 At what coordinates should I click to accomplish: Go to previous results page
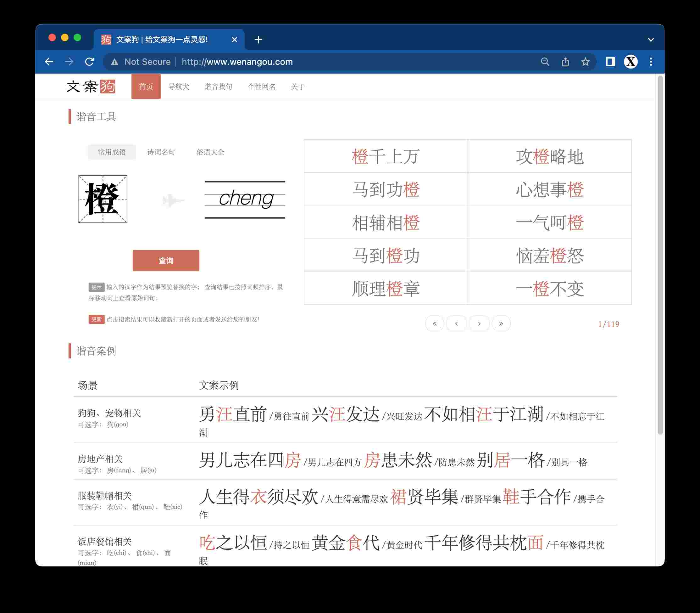[456, 323]
